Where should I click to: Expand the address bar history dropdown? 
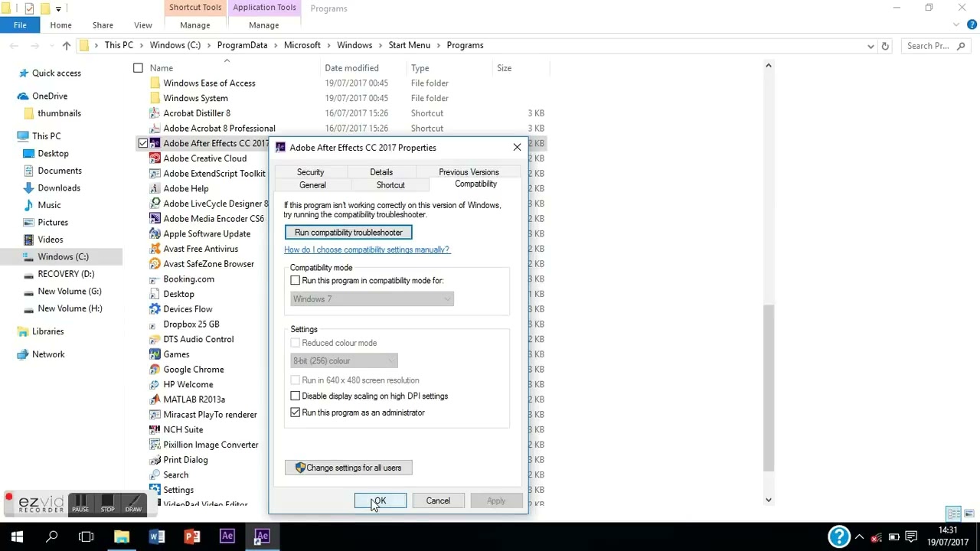coord(871,46)
